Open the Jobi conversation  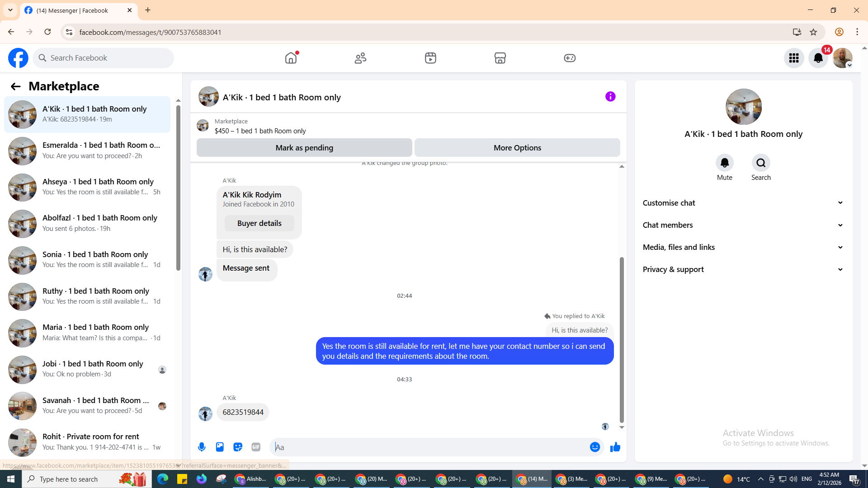[x=87, y=369]
